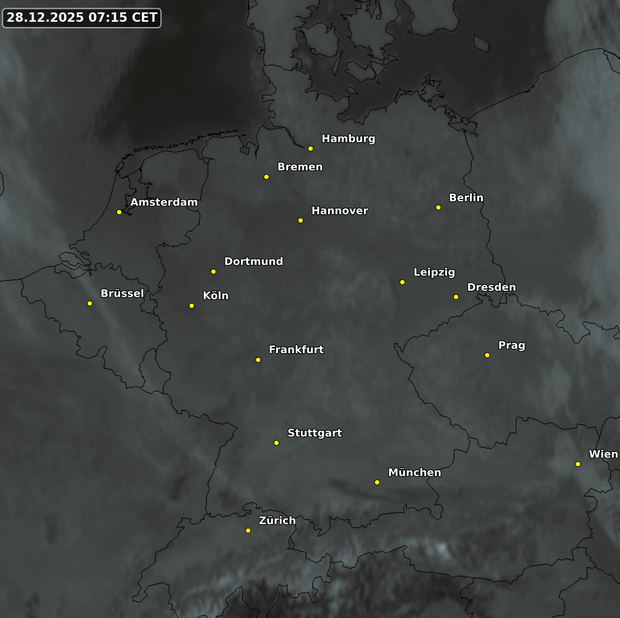Click the yellow dot marking Frankfurt
Screen dimensions: 620x618
pos(258,360)
